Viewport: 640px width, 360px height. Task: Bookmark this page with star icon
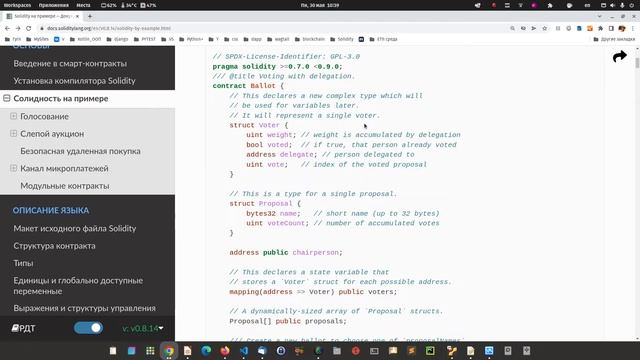point(544,28)
